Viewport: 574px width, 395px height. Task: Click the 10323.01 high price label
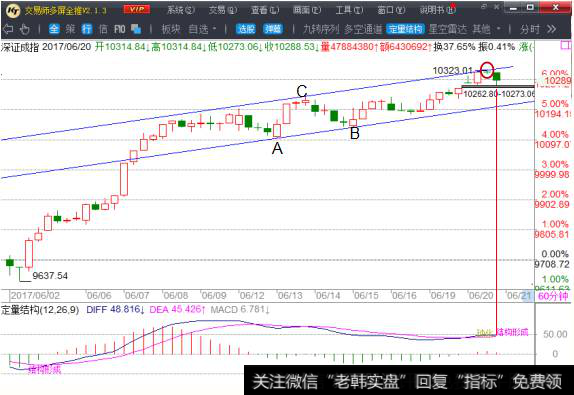(x=452, y=70)
